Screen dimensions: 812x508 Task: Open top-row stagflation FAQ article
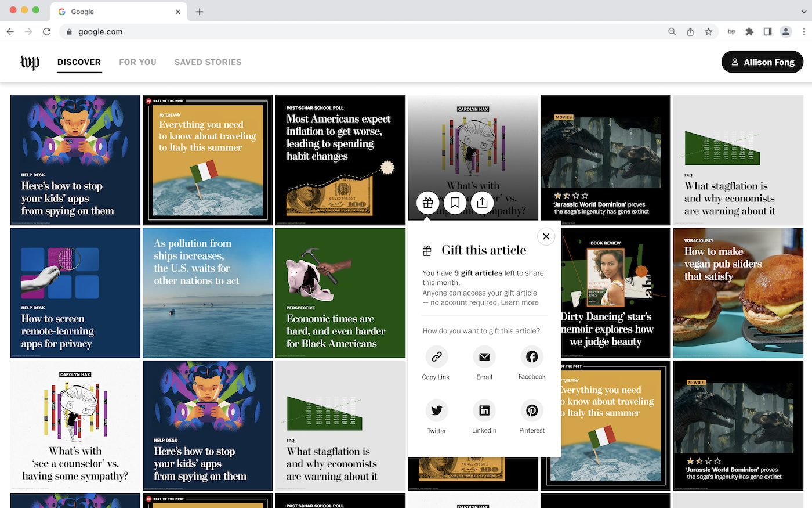(738, 160)
